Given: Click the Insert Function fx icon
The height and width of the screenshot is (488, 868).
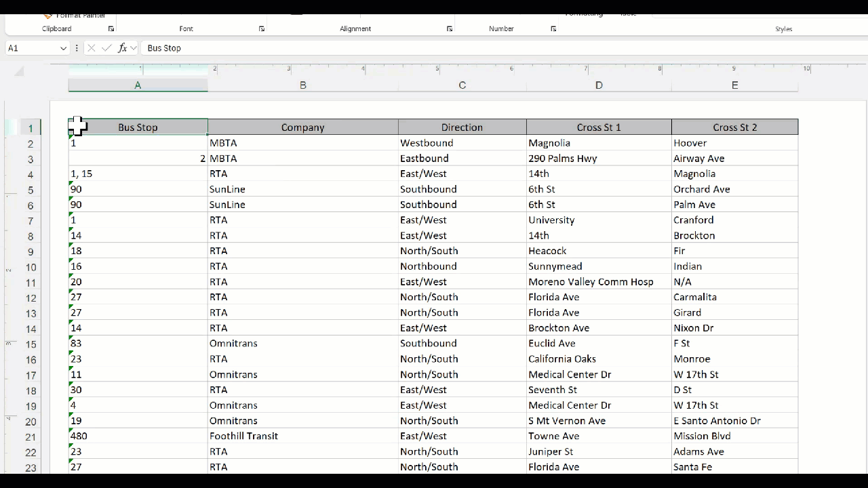Looking at the screenshot, I should coord(122,48).
